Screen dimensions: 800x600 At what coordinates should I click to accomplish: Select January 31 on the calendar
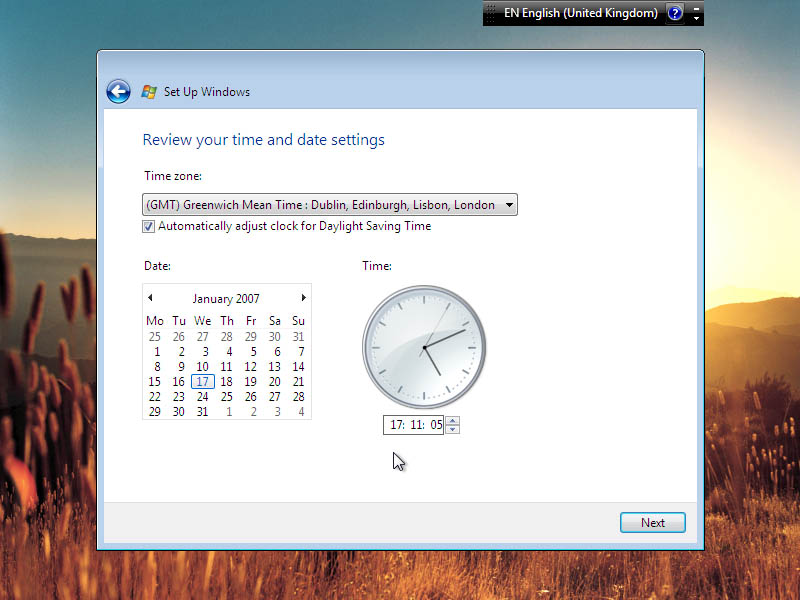tap(203, 411)
